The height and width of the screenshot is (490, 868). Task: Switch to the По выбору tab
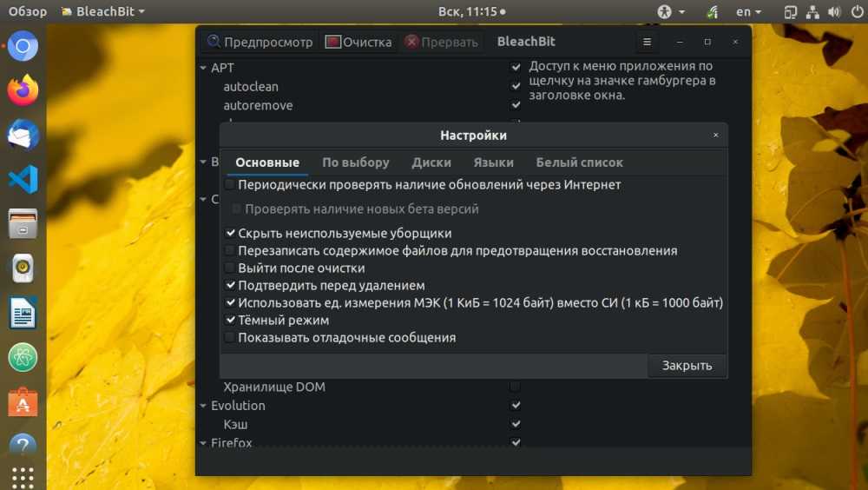click(355, 162)
